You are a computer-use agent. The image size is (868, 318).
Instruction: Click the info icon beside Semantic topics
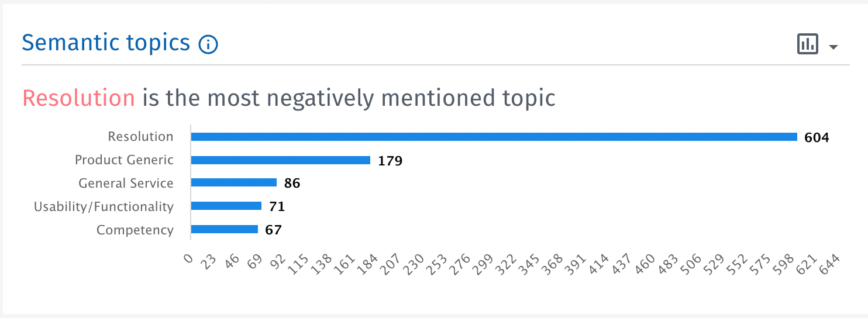coord(208,44)
